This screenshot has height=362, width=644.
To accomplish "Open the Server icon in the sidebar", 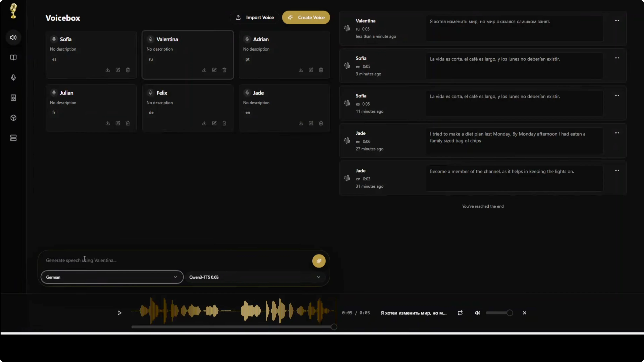I will click(13, 138).
